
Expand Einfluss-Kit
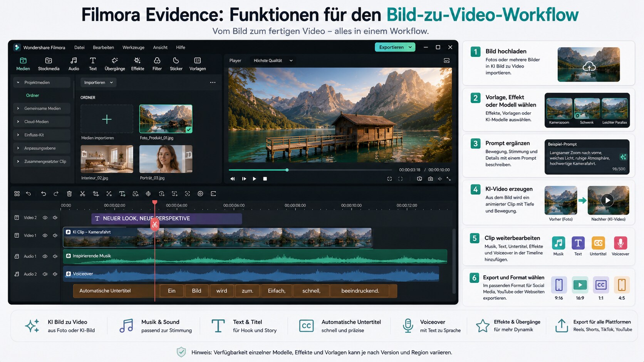pyautogui.click(x=18, y=135)
